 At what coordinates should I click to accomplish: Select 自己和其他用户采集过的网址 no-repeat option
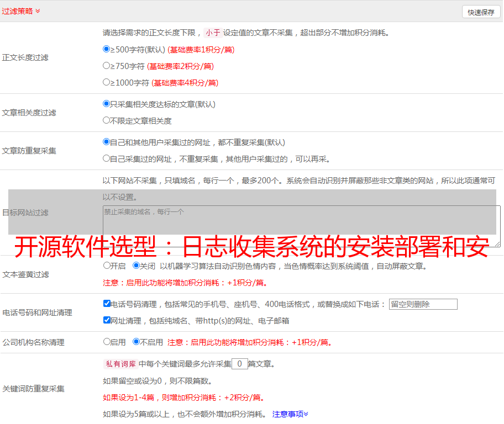107,142
